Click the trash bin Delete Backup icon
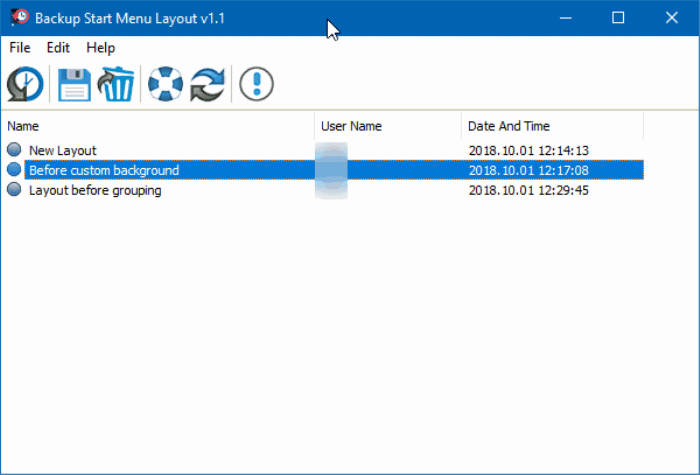Viewport: 700px width, 475px height. [x=116, y=84]
